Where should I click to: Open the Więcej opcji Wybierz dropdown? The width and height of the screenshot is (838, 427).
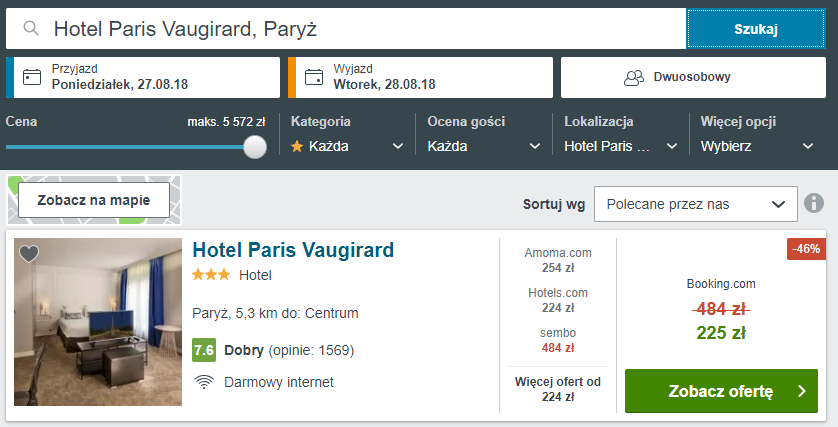[757, 146]
